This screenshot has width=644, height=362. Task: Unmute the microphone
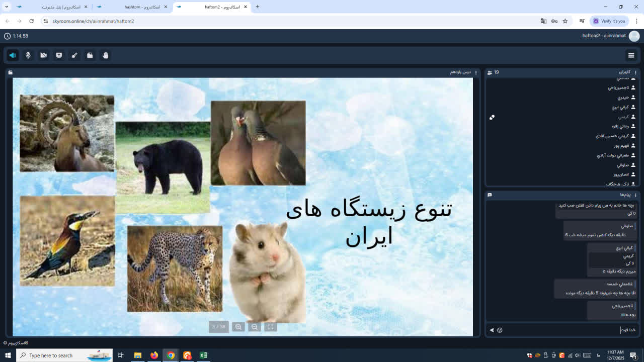[x=28, y=55]
